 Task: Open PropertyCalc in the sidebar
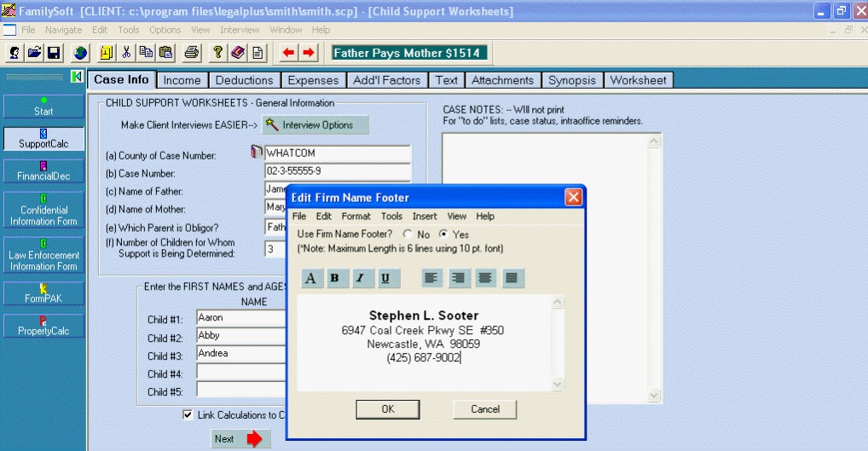click(43, 326)
